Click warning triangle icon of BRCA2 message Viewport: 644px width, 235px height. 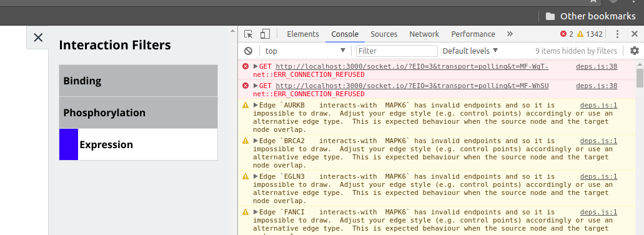245,141
